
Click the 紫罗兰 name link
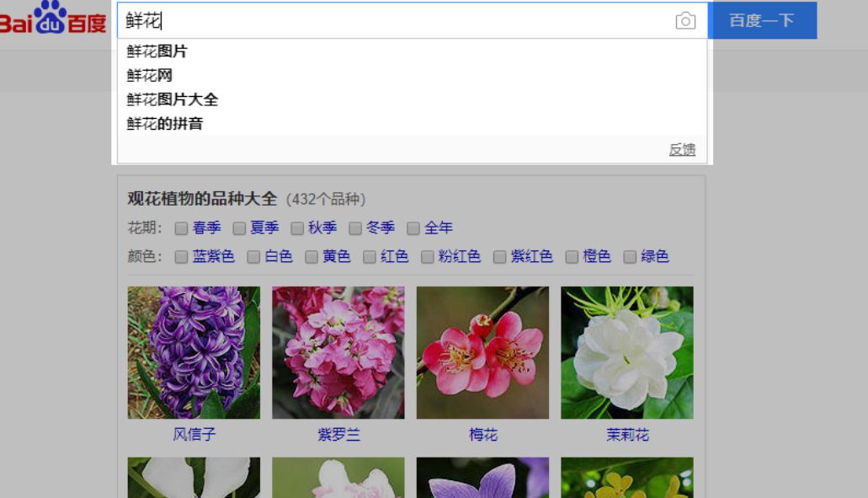point(338,434)
